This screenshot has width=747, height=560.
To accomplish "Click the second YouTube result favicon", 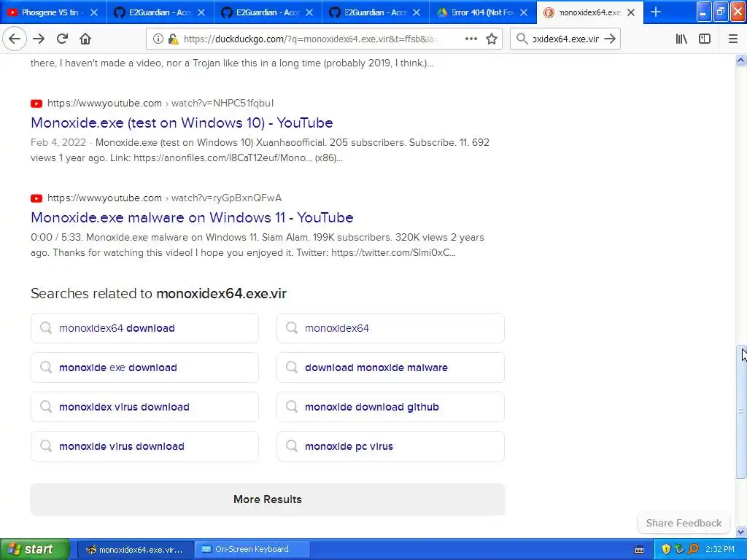I will coord(36,198).
